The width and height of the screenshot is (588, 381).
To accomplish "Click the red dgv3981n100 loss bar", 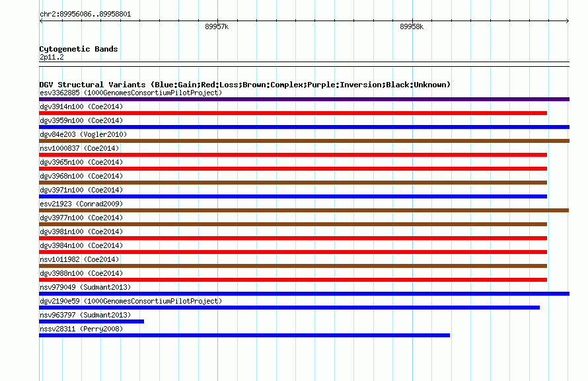I will [293, 238].
